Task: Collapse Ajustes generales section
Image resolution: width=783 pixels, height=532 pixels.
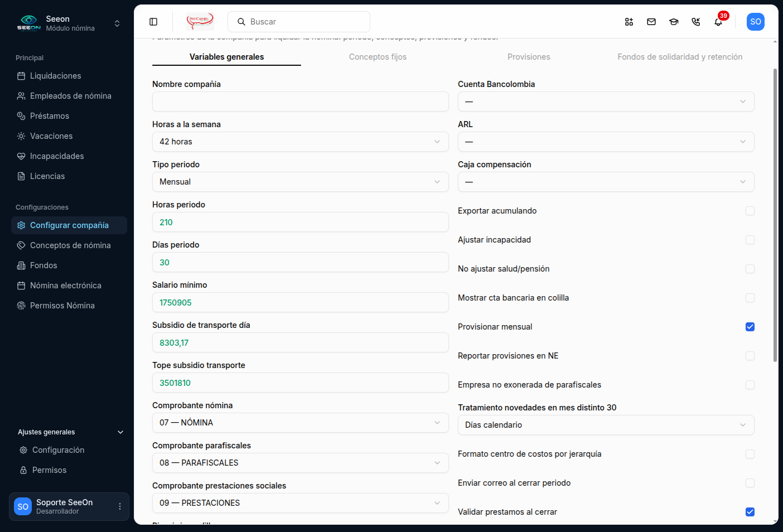Action: tap(70, 432)
